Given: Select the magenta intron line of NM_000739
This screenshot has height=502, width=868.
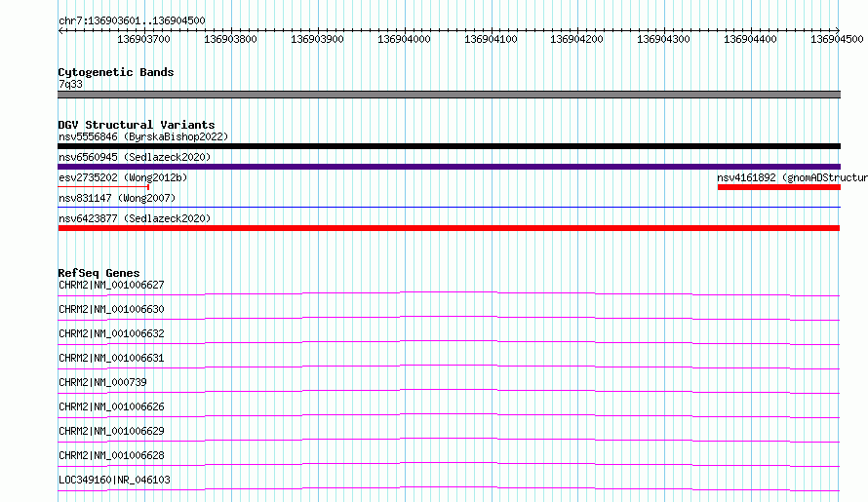Looking at the screenshot, I should pos(449,391).
